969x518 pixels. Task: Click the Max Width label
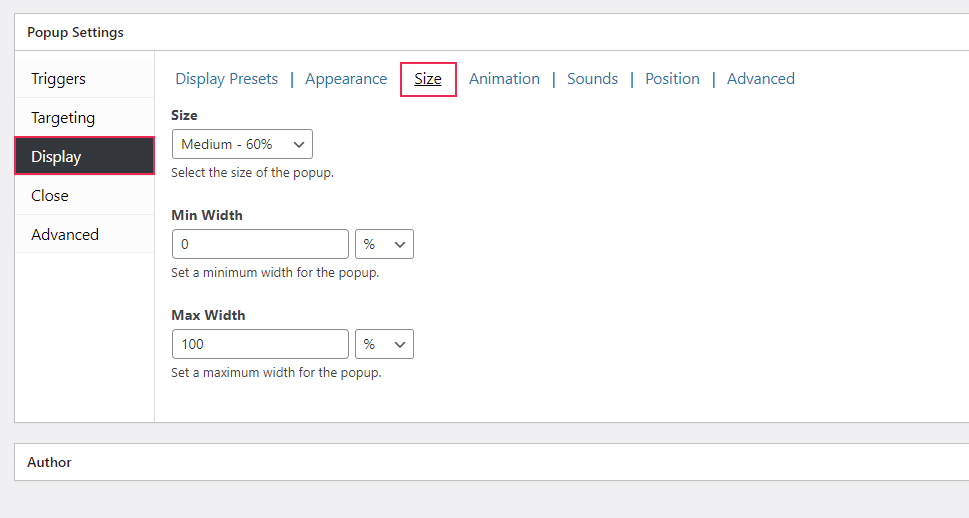(x=208, y=315)
